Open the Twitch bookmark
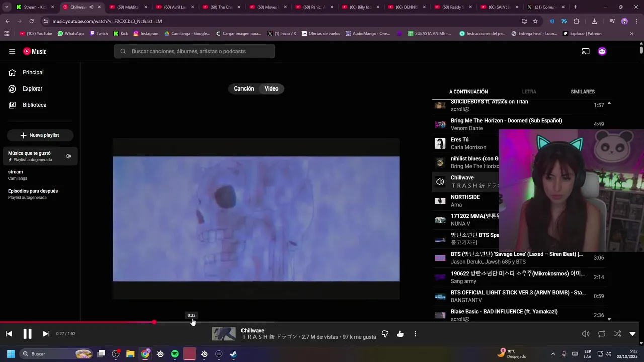 coord(99,34)
